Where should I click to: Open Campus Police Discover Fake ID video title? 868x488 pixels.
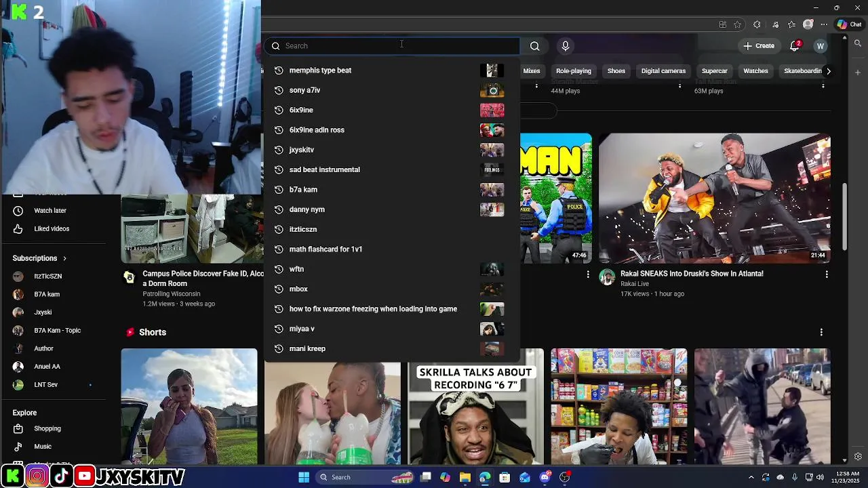[x=203, y=279]
